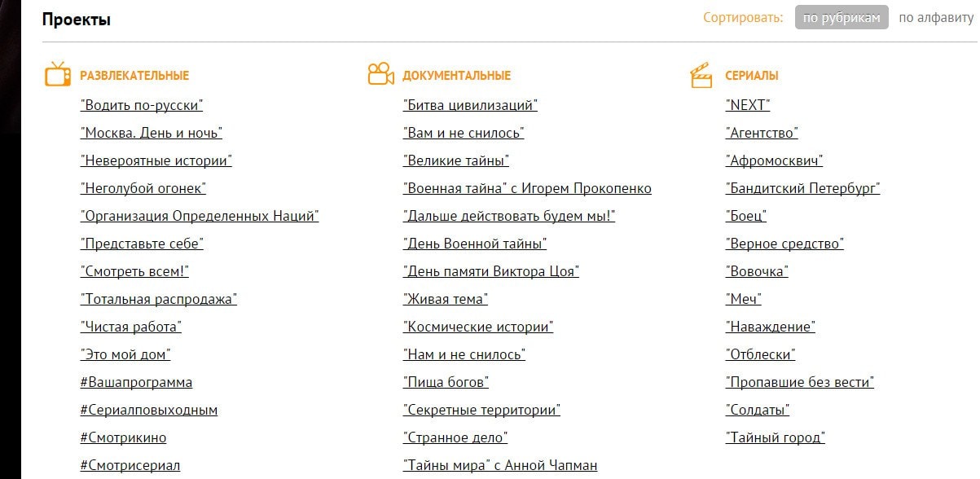This screenshot has height=479, width=980.
Task: Go to the "Смотреть всем!" project
Action: (x=134, y=271)
